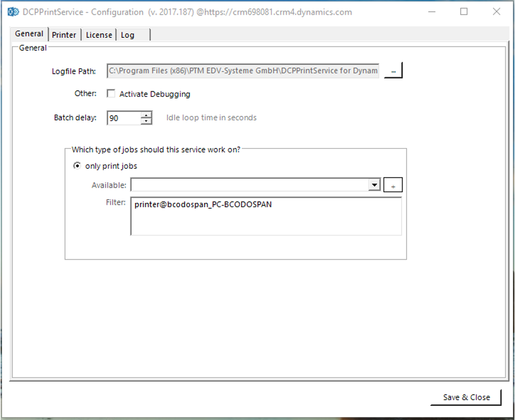Screen dimensions: 515x420
Task: Select the 'only print jobs' radio button
Action: tap(77, 166)
